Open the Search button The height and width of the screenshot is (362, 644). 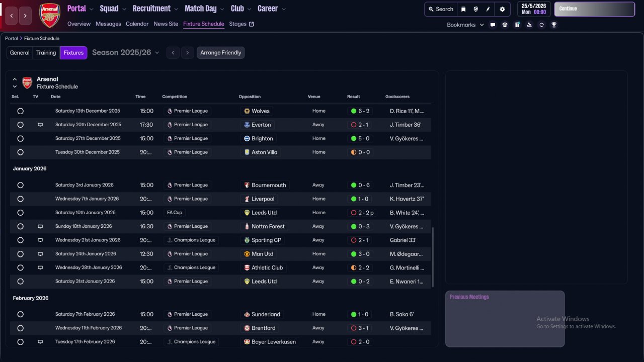click(441, 9)
